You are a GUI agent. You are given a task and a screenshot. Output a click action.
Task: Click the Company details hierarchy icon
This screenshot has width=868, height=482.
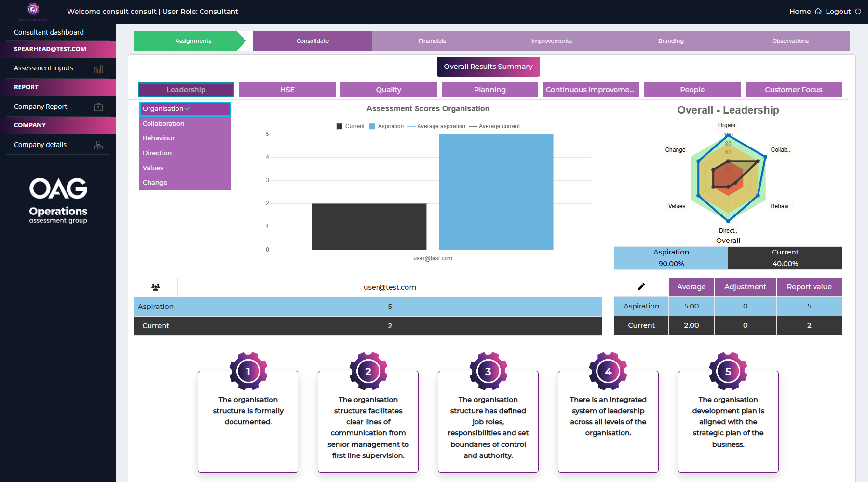(x=98, y=145)
